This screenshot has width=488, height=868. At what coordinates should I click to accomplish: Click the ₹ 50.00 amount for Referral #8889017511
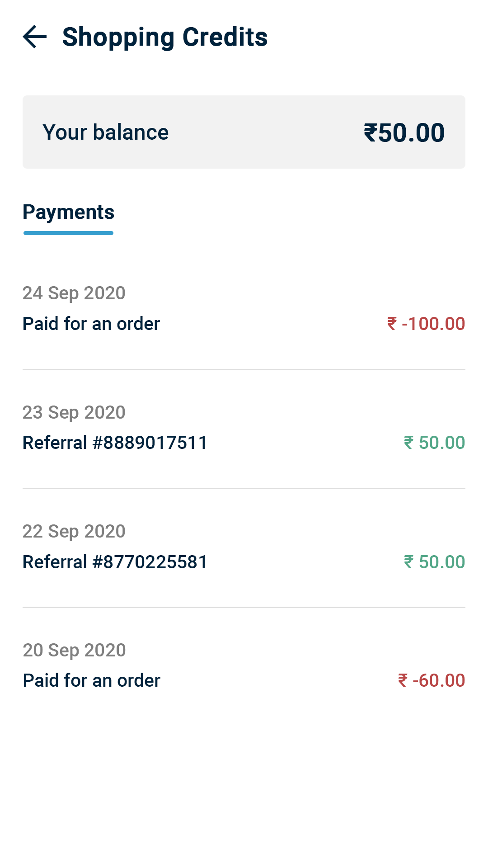[434, 443]
